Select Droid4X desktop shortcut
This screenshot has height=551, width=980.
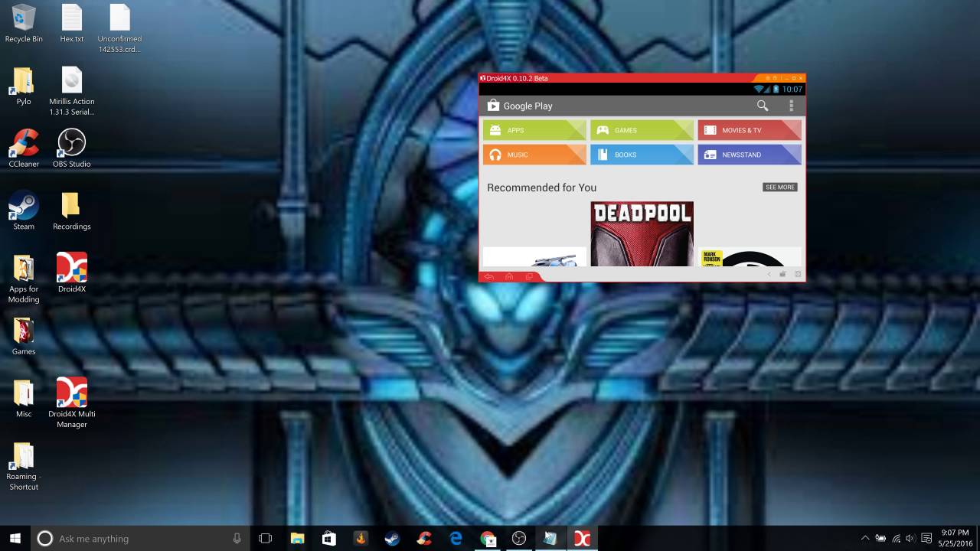[72, 274]
